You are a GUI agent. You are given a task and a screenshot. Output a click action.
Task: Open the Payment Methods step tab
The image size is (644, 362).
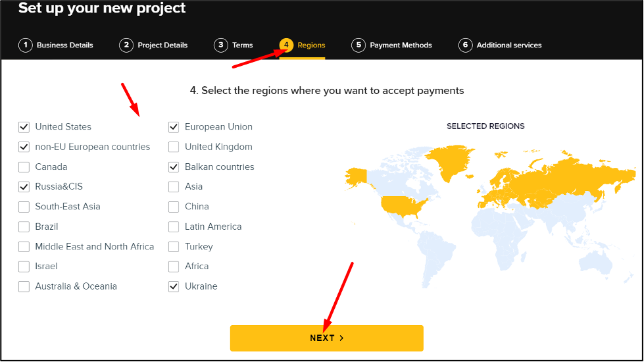coord(401,45)
